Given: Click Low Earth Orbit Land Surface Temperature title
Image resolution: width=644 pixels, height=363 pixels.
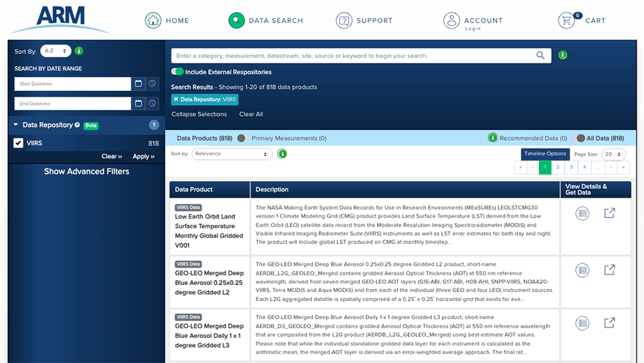Looking at the screenshot, I should tap(209, 231).
